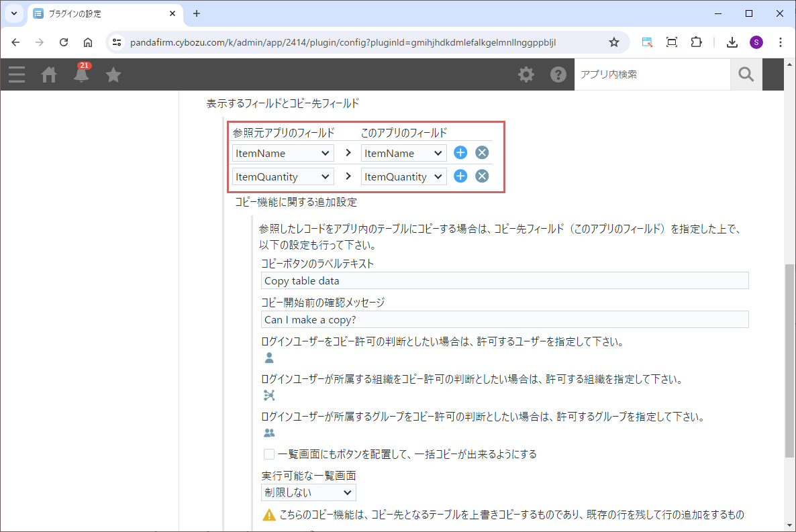Open the help question mark icon
The image size is (796, 532).
pos(558,74)
